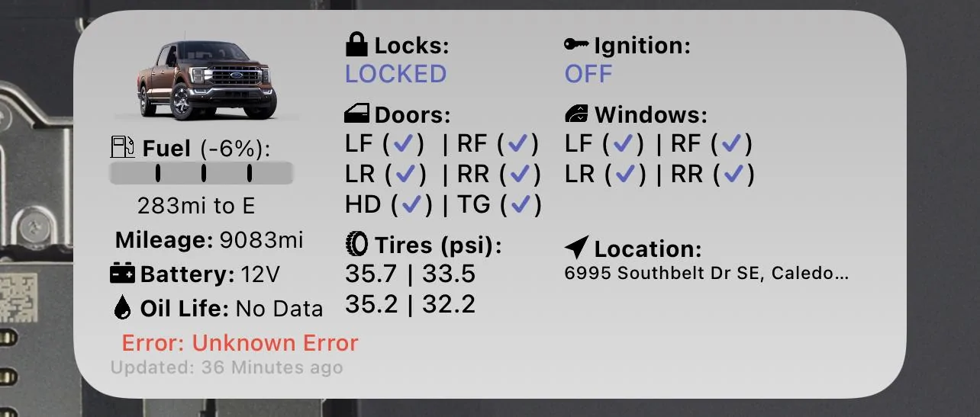Click the navigation arrow beside Location
Image resolution: width=980 pixels, height=417 pixels.
click(x=576, y=248)
